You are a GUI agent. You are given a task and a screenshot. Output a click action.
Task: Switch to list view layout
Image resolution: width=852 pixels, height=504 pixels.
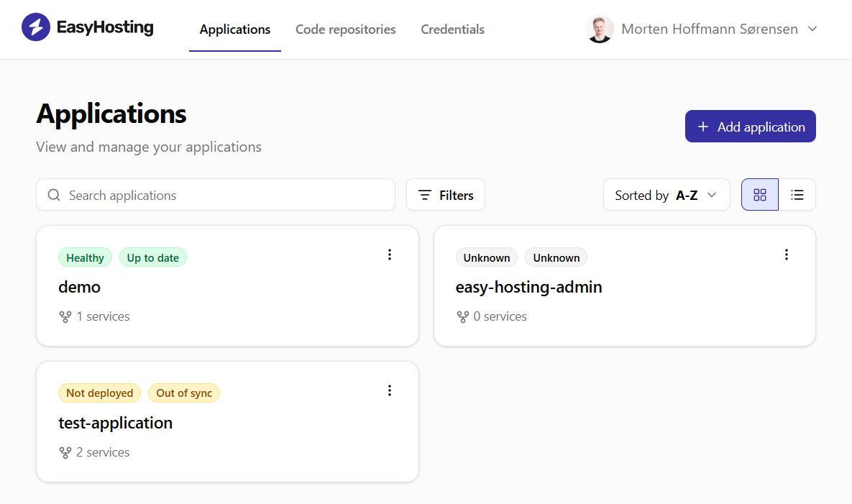797,195
